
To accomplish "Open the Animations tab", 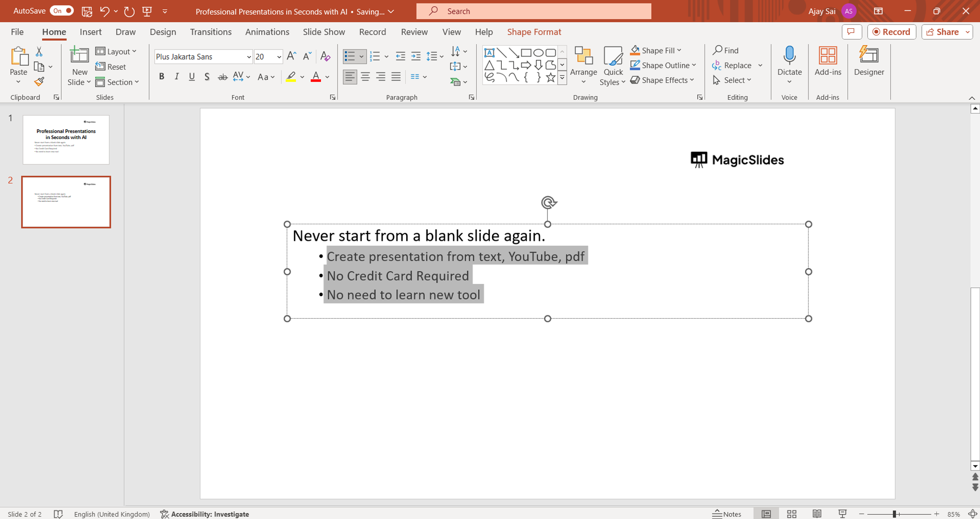I will click(x=267, y=32).
